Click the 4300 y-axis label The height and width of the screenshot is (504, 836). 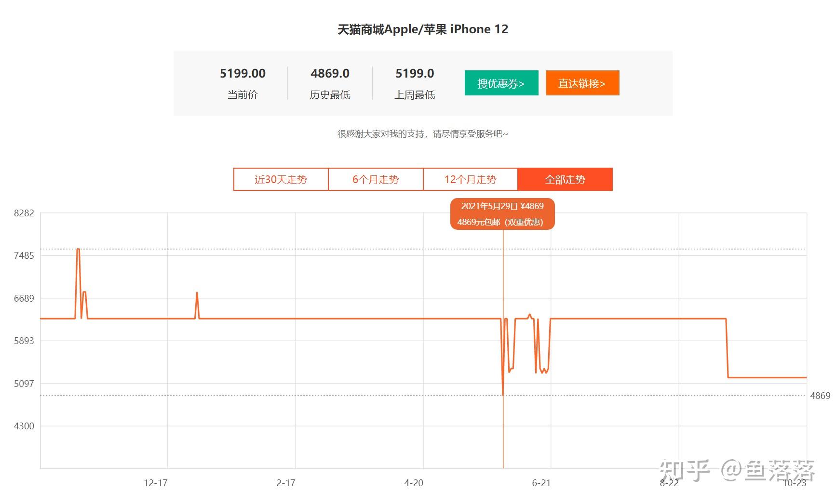pyautogui.click(x=24, y=426)
